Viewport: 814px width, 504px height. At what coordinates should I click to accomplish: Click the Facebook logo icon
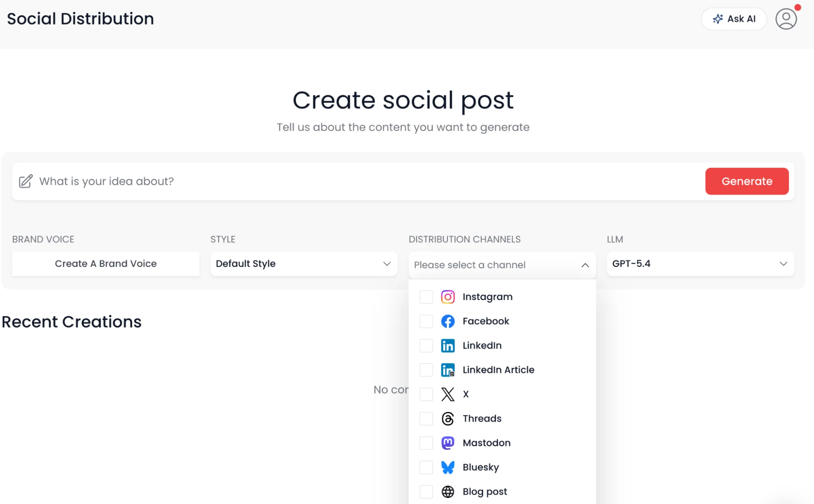(x=448, y=321)
